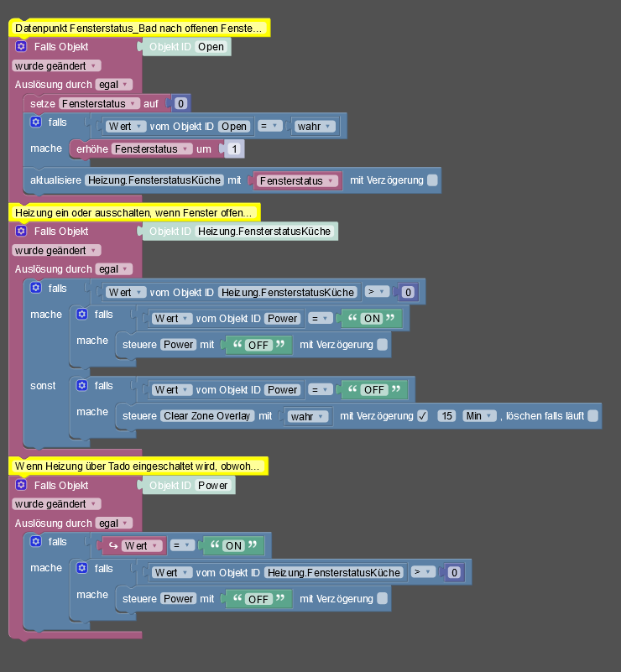
Task: Open Auslösung durch egal dropdown in first trigger
Action: 114,85
